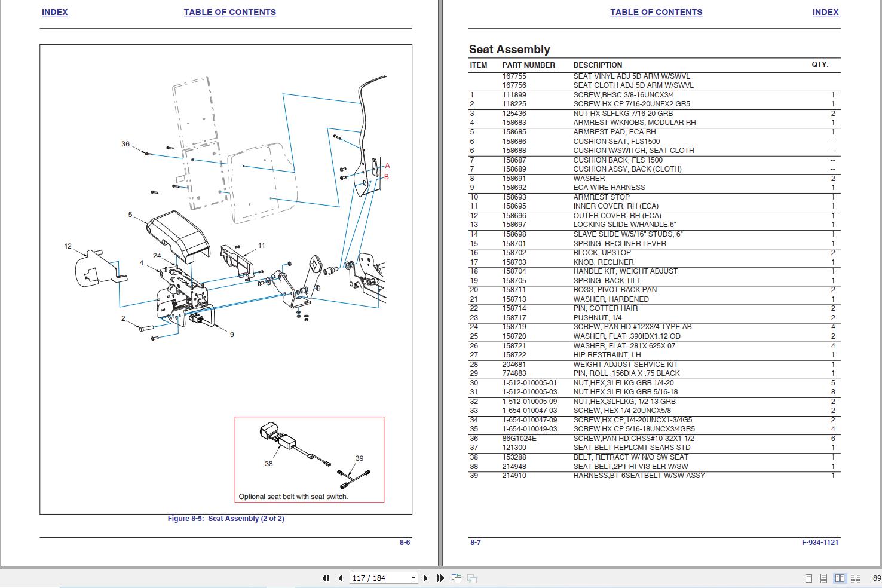Click description WEIGHT ADJUST SERVICE KIT
Screen dimensions: 882x588
point(626,365)
